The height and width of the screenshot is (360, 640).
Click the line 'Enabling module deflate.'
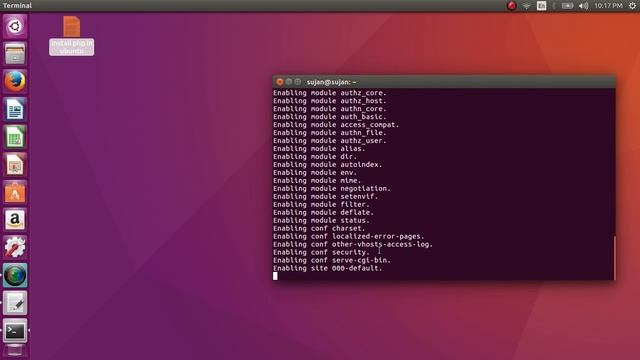click(323, 212)
